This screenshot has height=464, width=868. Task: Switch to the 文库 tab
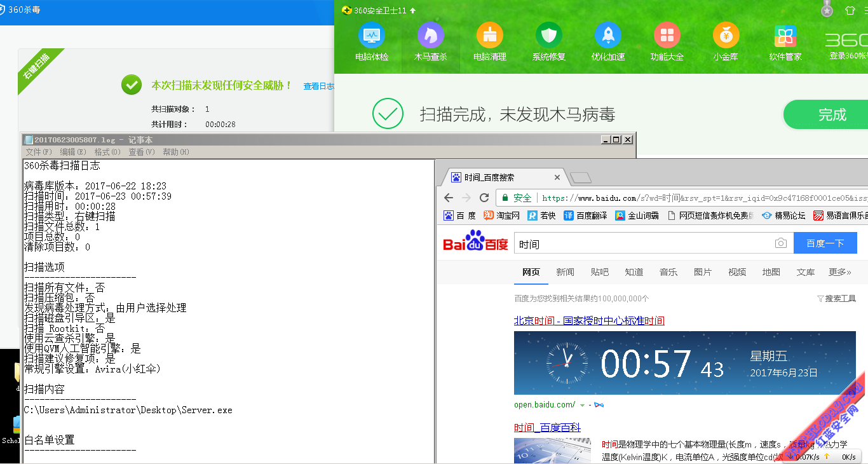tap(806, 272)
